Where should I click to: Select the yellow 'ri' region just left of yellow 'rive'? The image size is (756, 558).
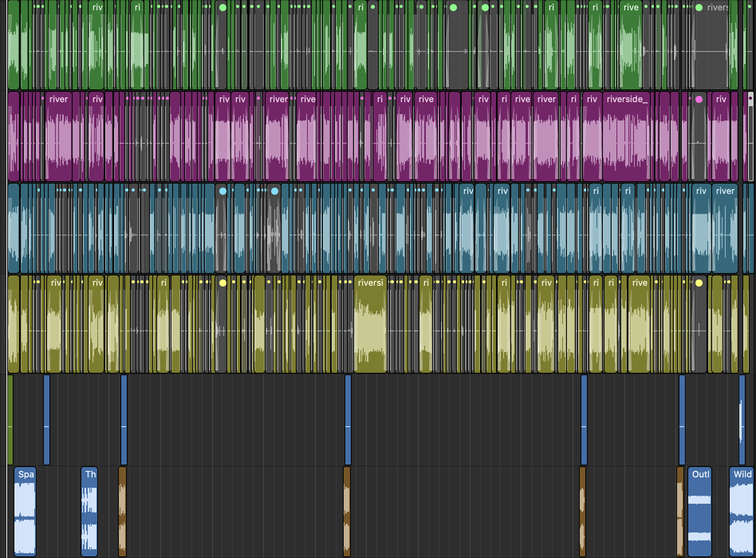[611, 324]
